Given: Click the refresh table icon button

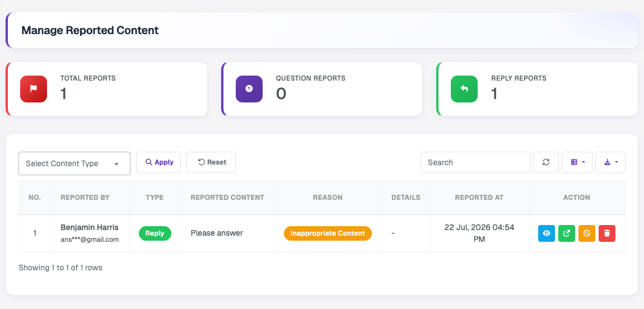Looking at the screenshot, I should (x=546, y=162).
